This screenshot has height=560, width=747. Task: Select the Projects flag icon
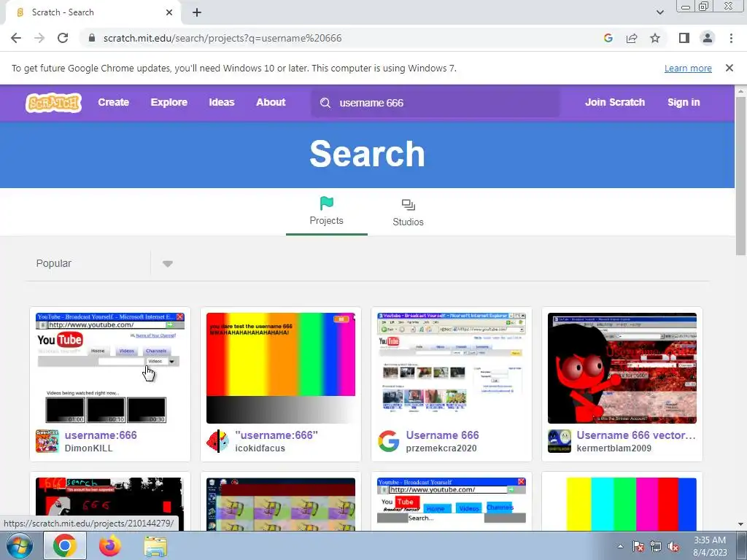click(x=327, y=203)
